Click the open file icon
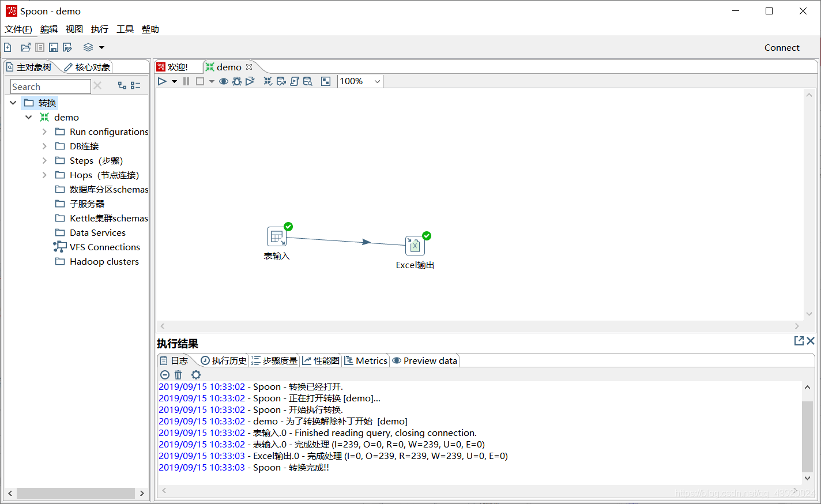Viewport: 821px width, 504px height. [25, 47]
